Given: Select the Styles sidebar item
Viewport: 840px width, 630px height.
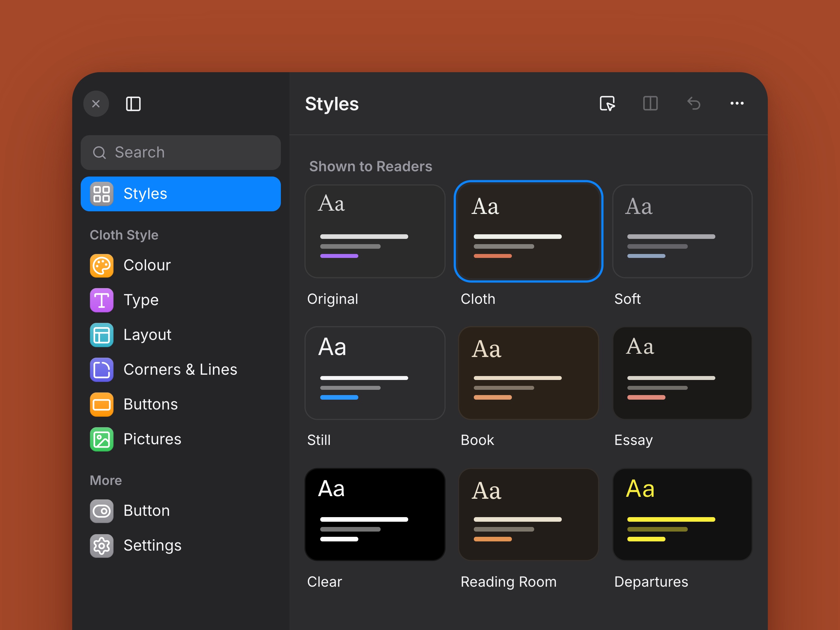Looking at the screenshot, I should (x=181, y=194).
